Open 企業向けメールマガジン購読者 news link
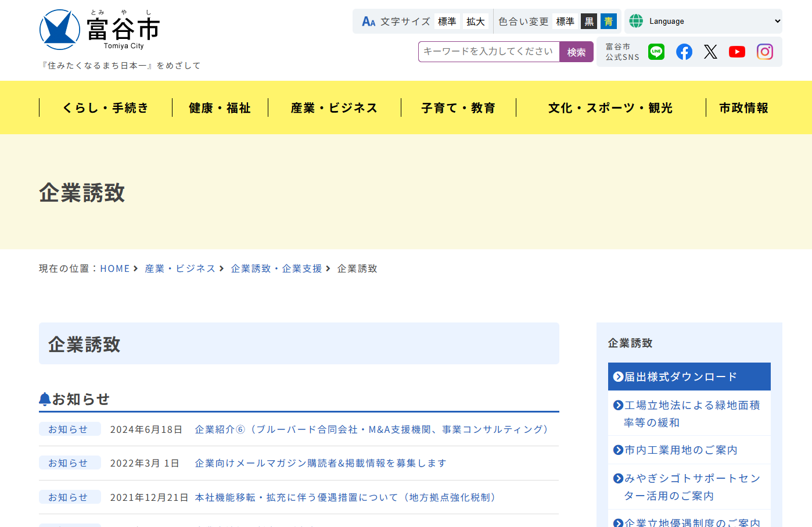The image size is (812, 527). tap(321, 463)
